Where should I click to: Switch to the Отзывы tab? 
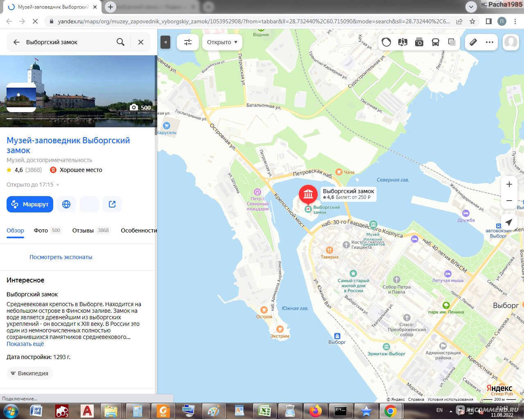coord(90,230)
